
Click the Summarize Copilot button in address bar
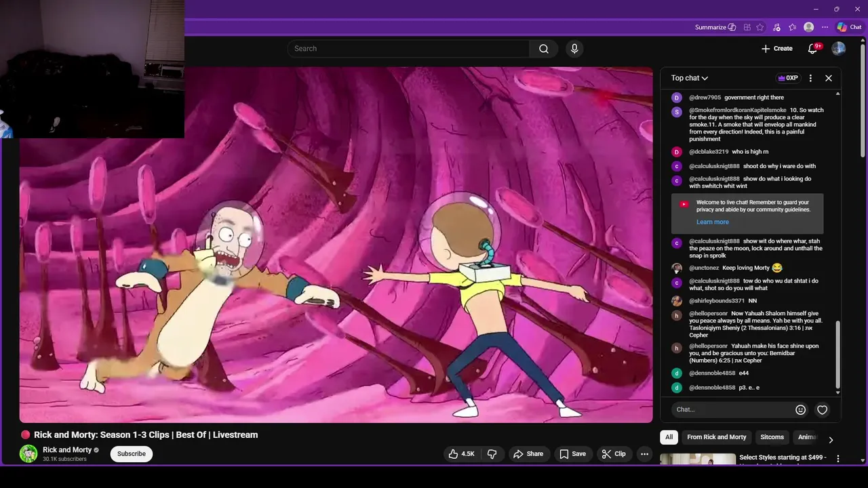pos(715,27)
